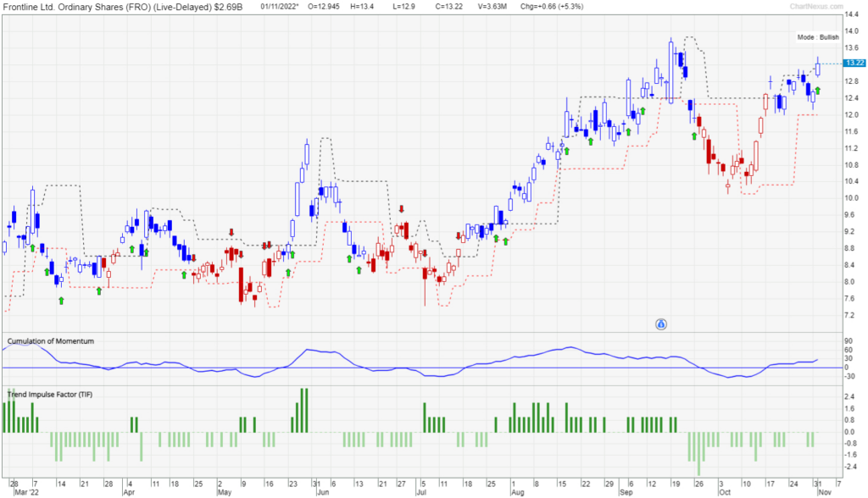This screenshot has width=868, height=498.
Task: Click the "0.0" TIF axis label
Action: 849,432
